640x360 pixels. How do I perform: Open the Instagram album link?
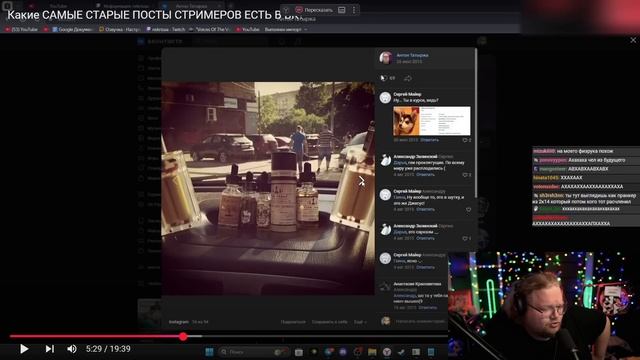179,322
